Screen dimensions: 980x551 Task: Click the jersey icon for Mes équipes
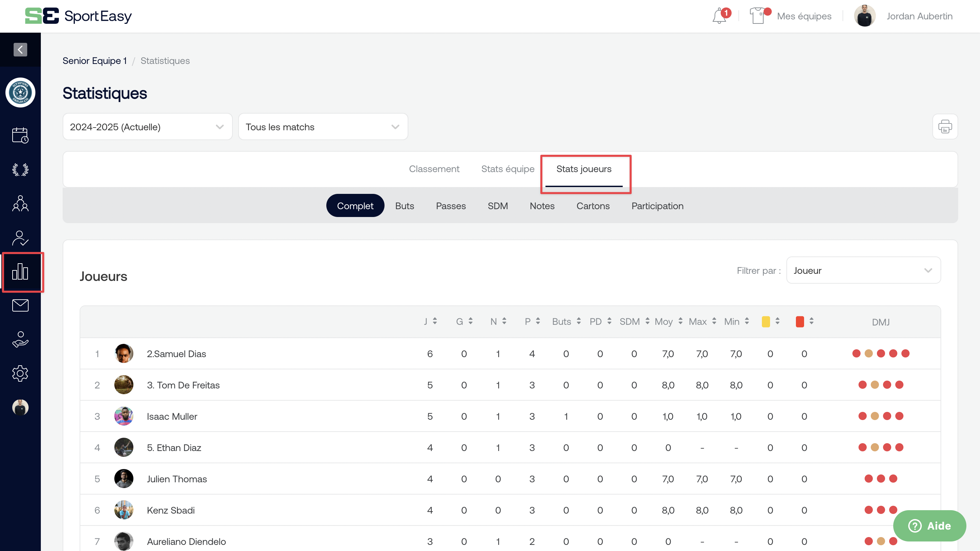point(758,16)
